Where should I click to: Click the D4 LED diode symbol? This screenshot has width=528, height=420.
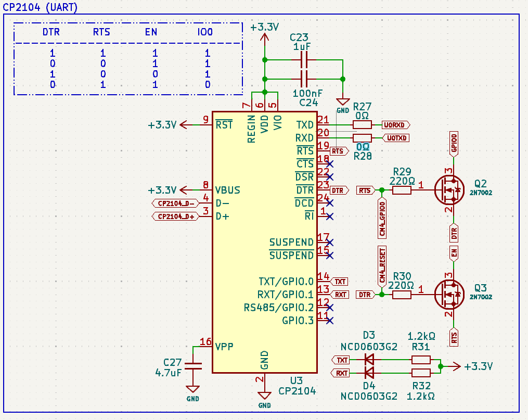369,373
